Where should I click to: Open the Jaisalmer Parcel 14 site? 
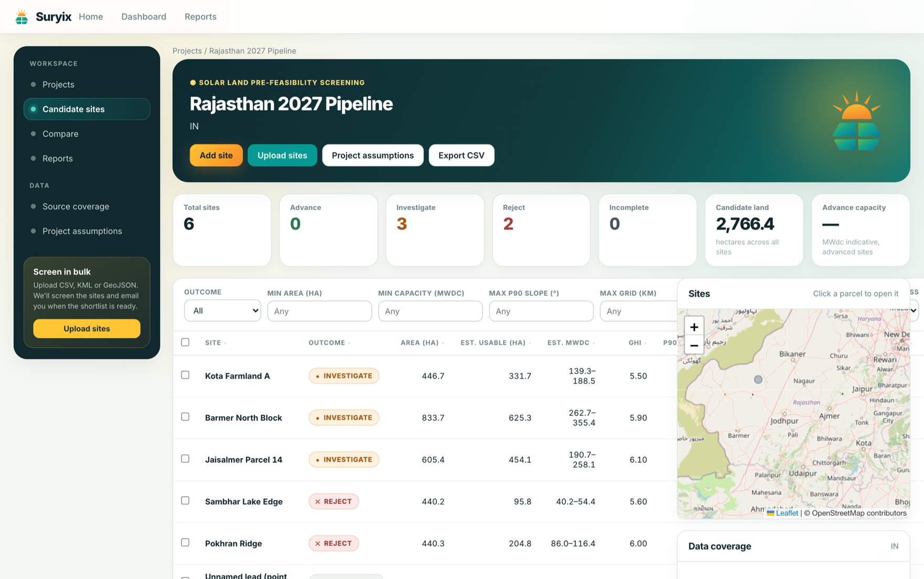(x=244, y=460)
